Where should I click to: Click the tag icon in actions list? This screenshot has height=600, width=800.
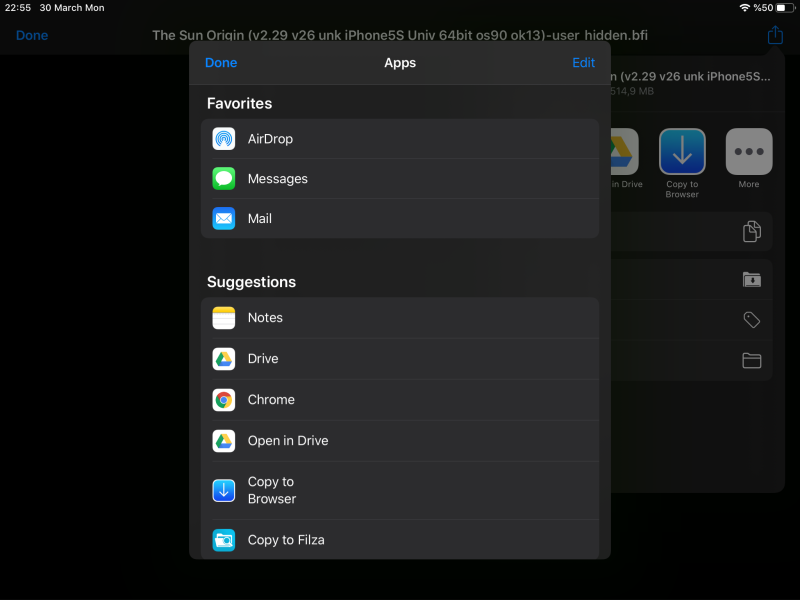click(752, 320)
